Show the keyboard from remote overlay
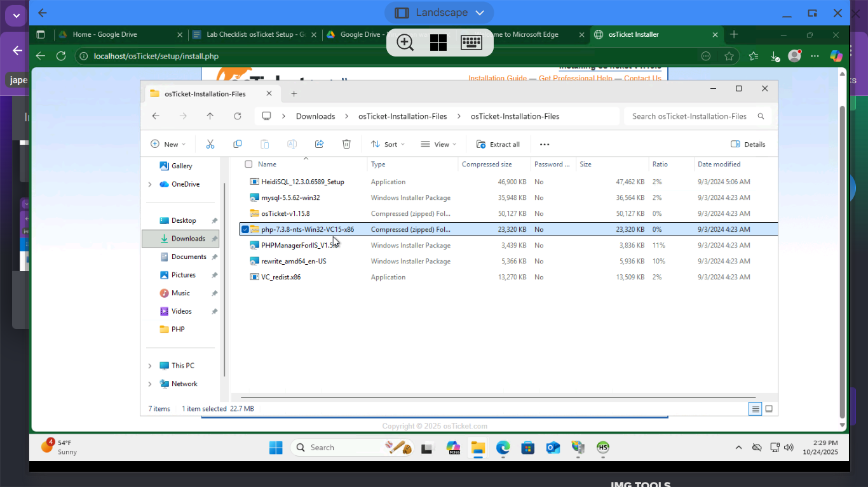This screenshot has height=487, width=868. tap(471, 43)
